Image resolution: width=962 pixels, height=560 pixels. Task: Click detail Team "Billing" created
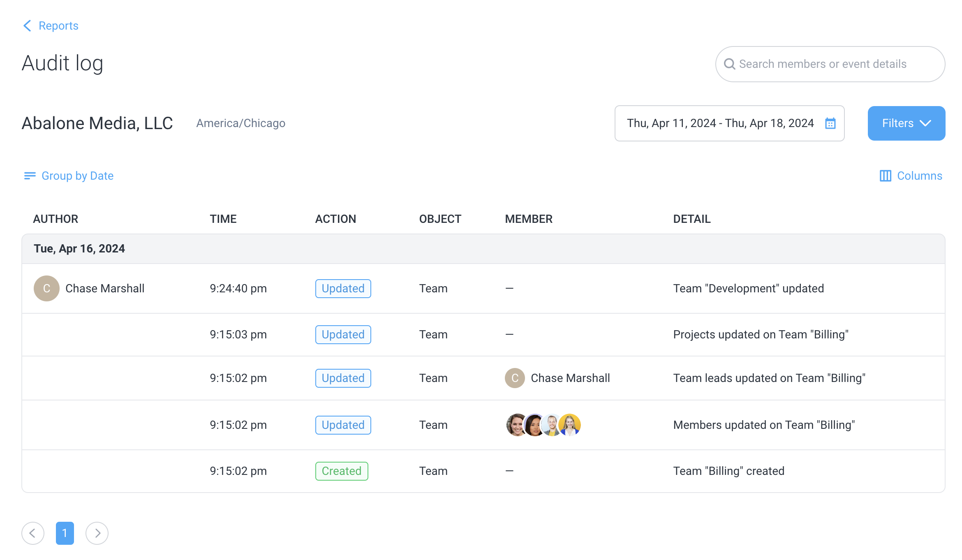coord(728,471)
